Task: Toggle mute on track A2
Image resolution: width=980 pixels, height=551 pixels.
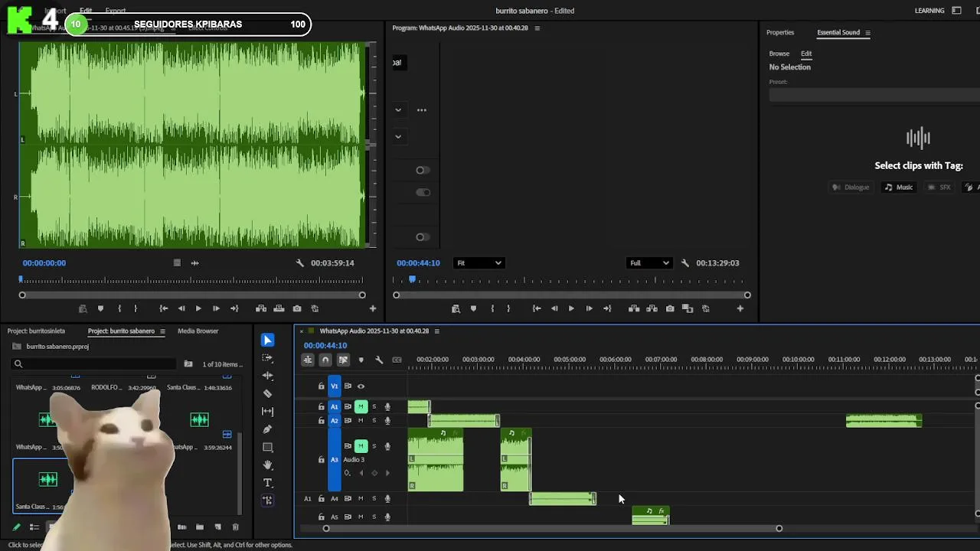Action: coord(361,421)
